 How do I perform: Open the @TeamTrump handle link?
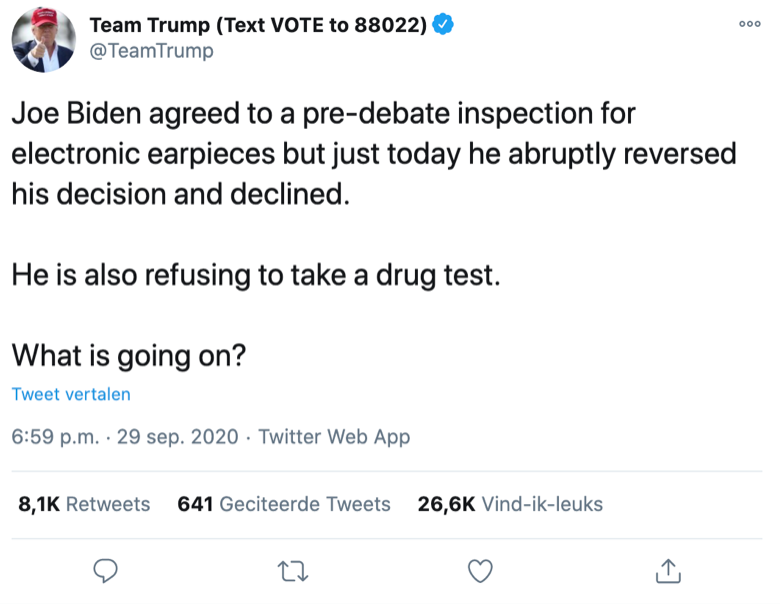[152, 51]
